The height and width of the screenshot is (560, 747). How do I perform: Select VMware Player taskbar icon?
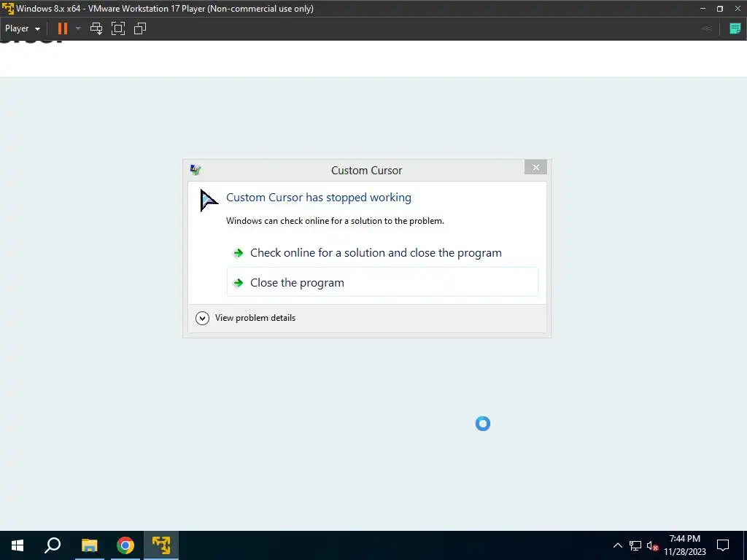click(x=161, y=545)
